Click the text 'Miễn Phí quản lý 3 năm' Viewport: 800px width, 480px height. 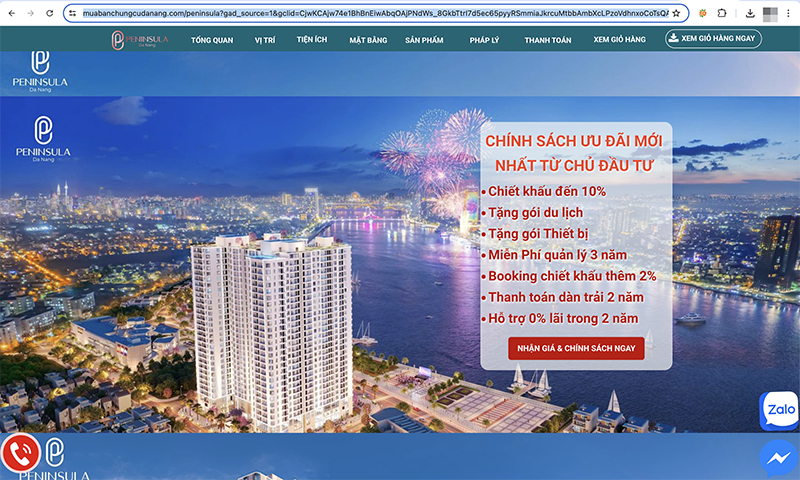pos(557,255)
